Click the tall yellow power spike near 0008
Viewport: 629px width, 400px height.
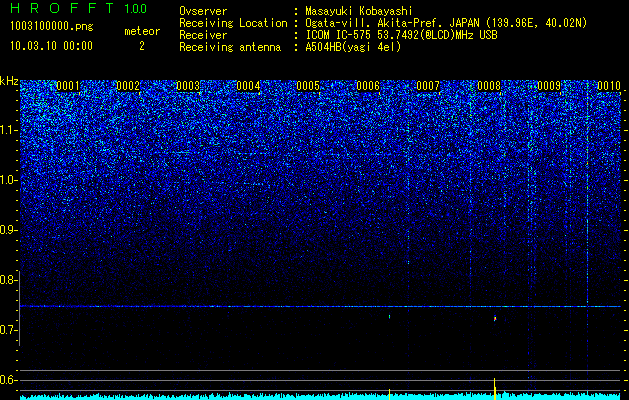point(495,389)
